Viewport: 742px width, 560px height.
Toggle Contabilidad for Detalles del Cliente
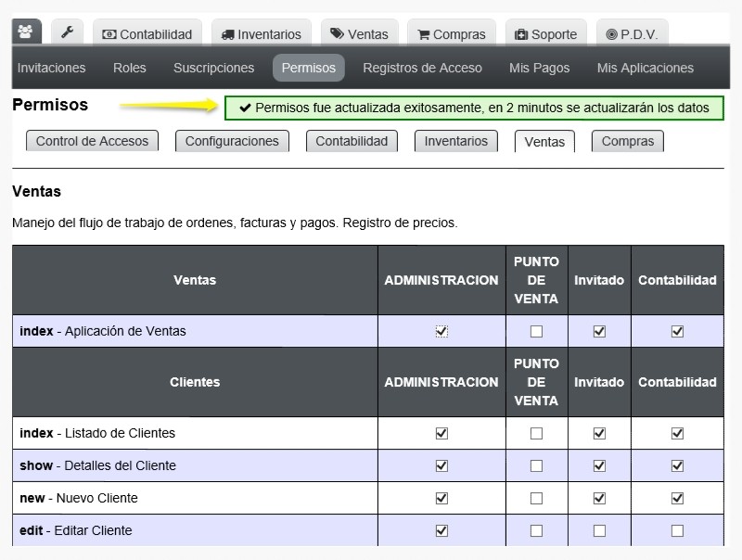click(x=677, y=465)
